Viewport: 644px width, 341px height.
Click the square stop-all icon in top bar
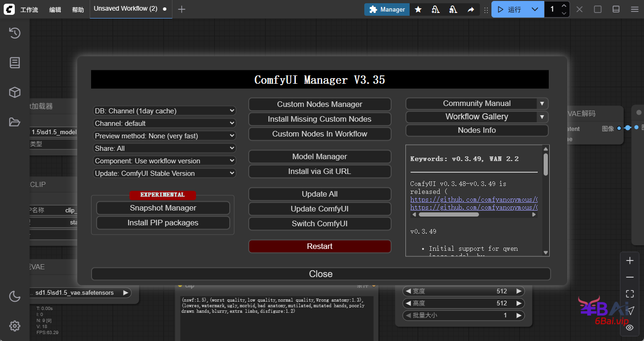[598, 9]
